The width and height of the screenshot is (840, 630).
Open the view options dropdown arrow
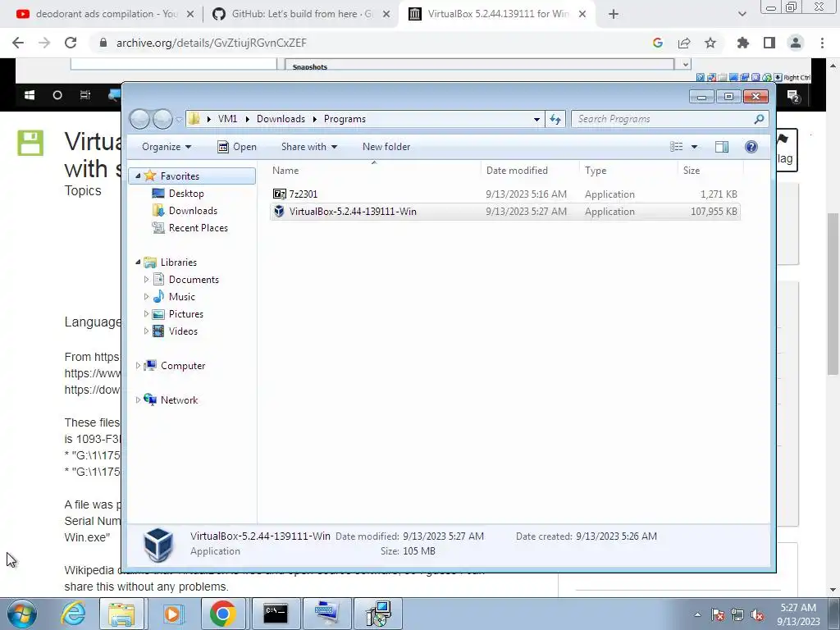694,147
